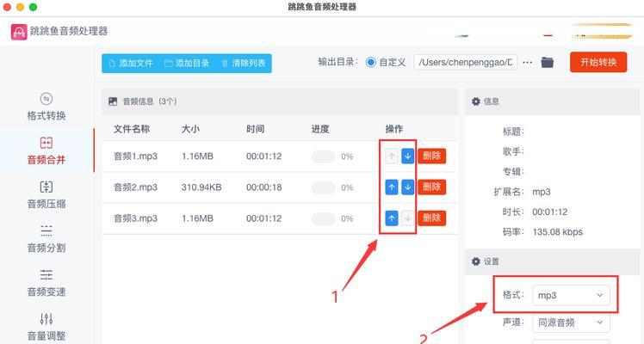Viewport: 644px width, 344px height.
Task: Move 音频2.mp3 up with the arrow
Action: (392, 187)
